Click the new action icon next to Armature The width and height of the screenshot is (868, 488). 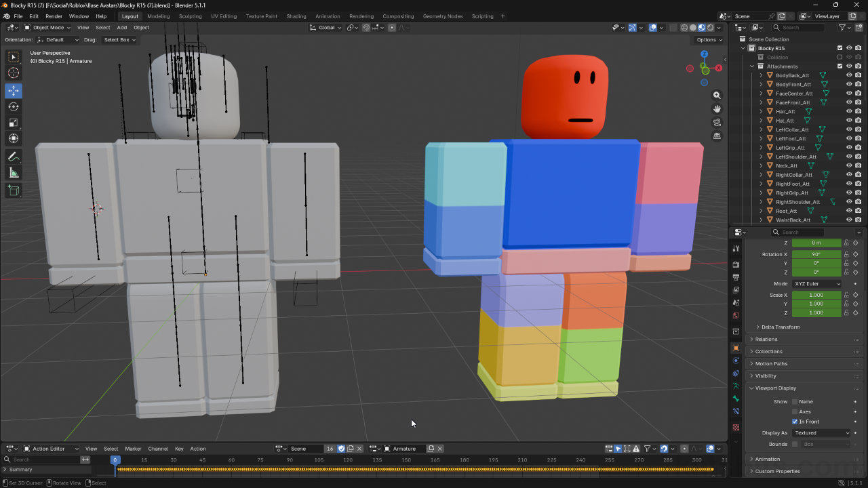431,449
